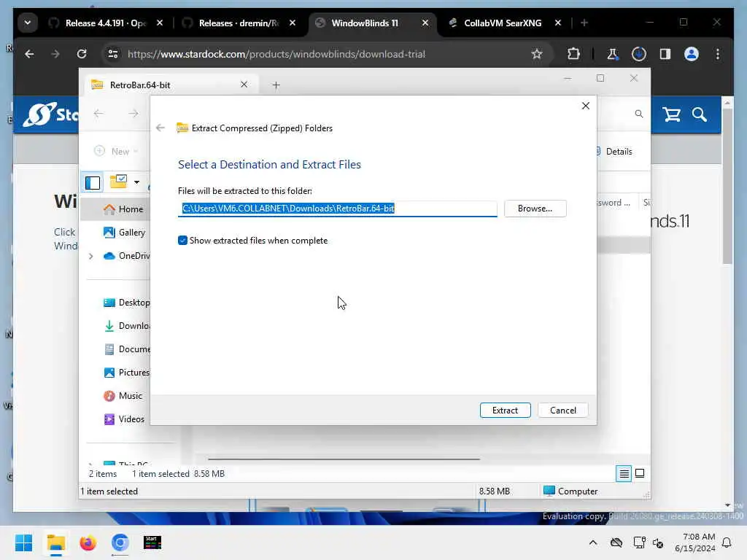Open Videos folder in sidebar

point(124,419)
